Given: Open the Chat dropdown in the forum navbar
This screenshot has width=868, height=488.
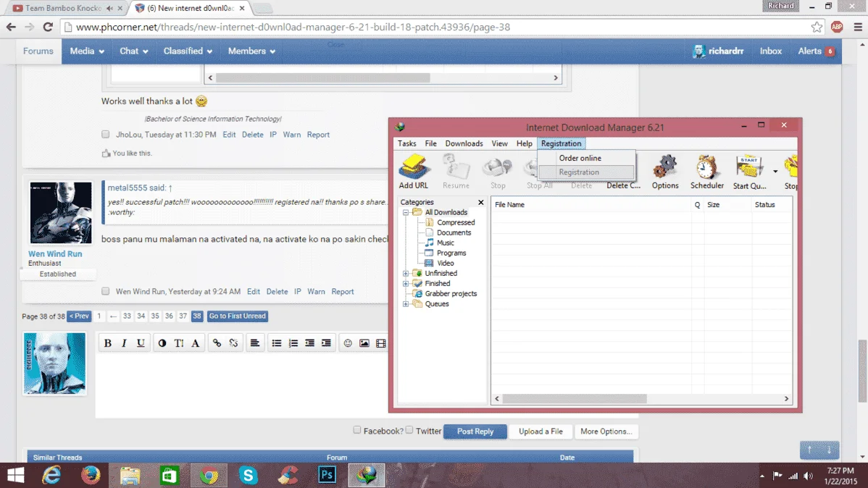Looking at the screenshot, I should (134, 51).
